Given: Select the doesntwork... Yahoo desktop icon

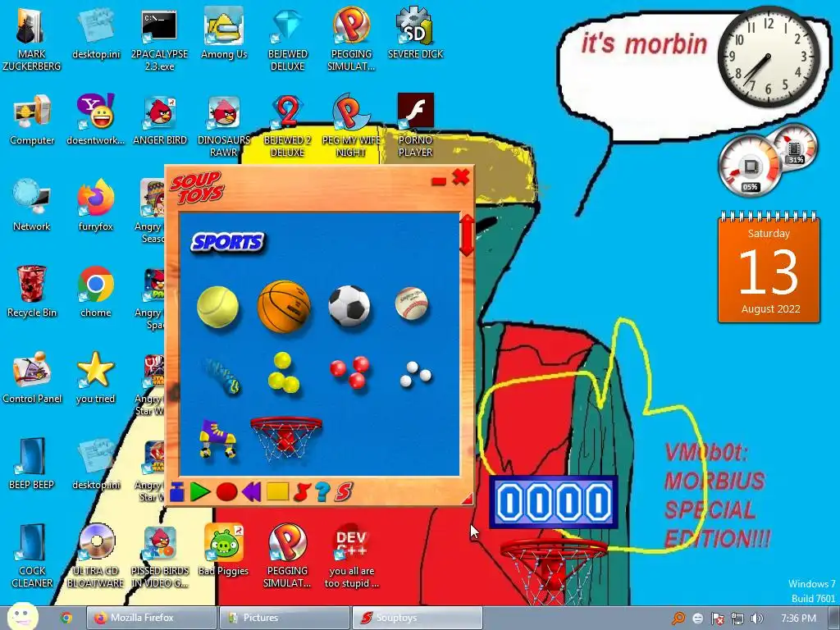Looking at the screenshot, I should tap(96, 120).
